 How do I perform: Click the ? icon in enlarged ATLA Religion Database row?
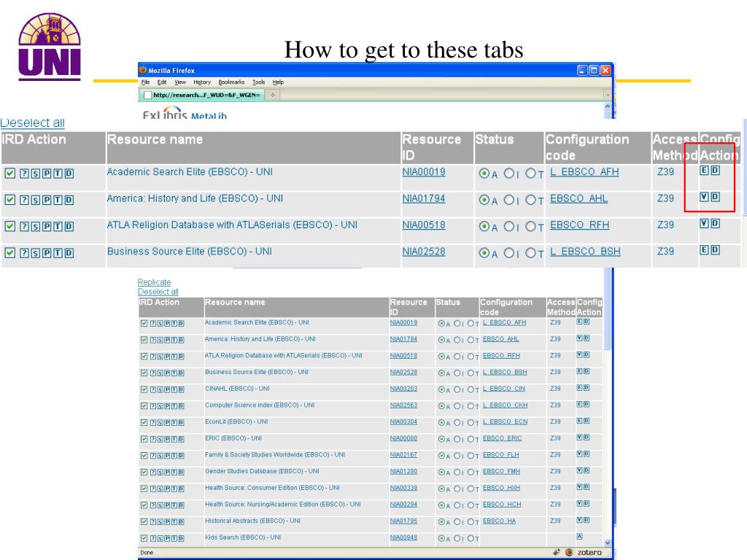(24, 226)
